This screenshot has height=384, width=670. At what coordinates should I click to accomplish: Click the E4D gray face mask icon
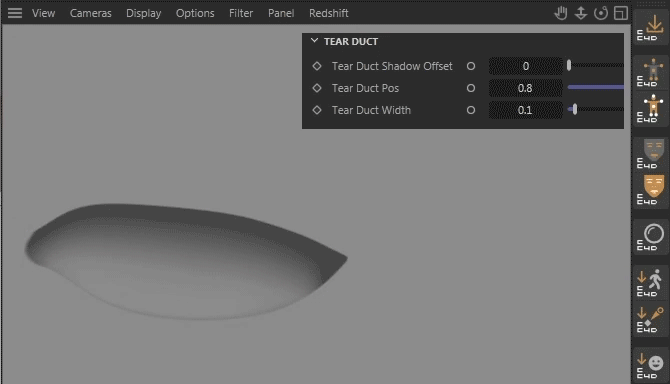650,153
